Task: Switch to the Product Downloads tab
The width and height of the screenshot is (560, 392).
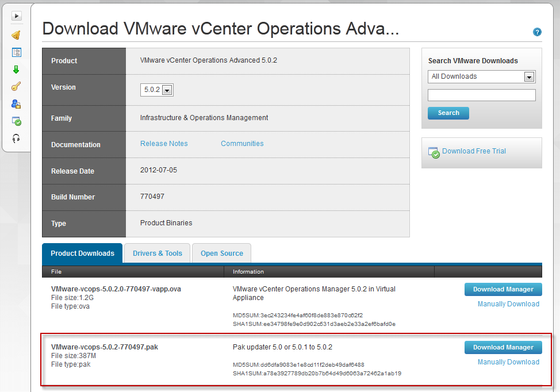Action: (x=82, y=253)
